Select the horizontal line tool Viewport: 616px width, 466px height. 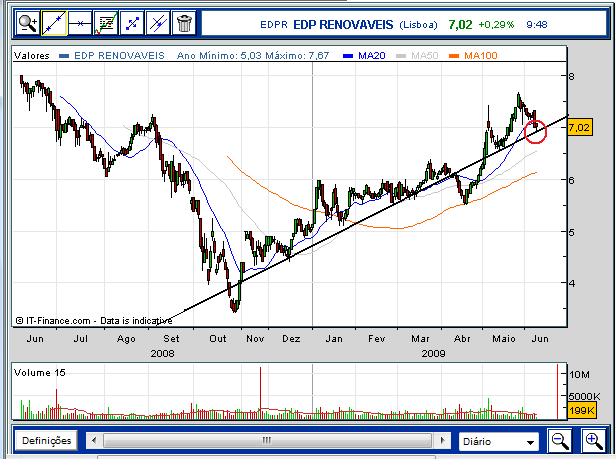click(80, 24)
